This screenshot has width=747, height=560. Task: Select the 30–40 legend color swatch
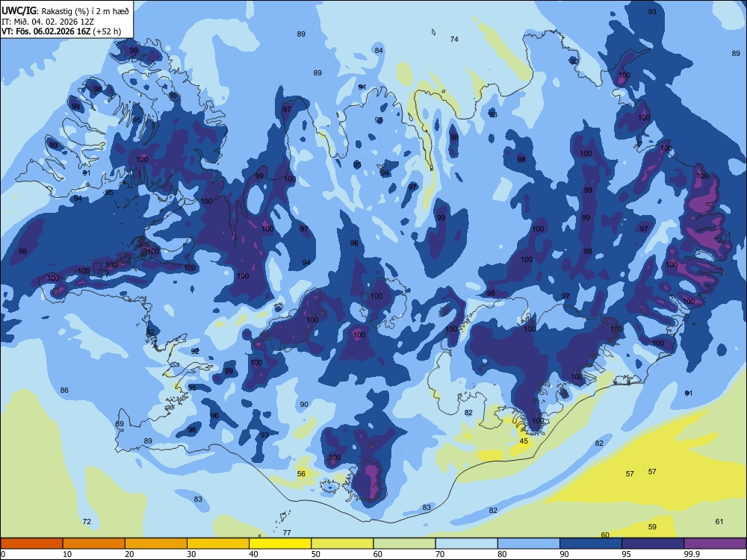point(218,544)
